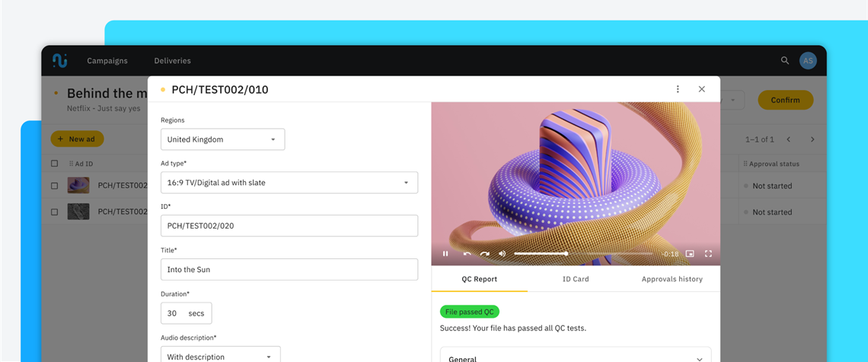Image resolution: width=868 pixels, height=362 pixels.
Task: Click the rewind button in video player
Action: pyautogui.click(x=467, y=254)
